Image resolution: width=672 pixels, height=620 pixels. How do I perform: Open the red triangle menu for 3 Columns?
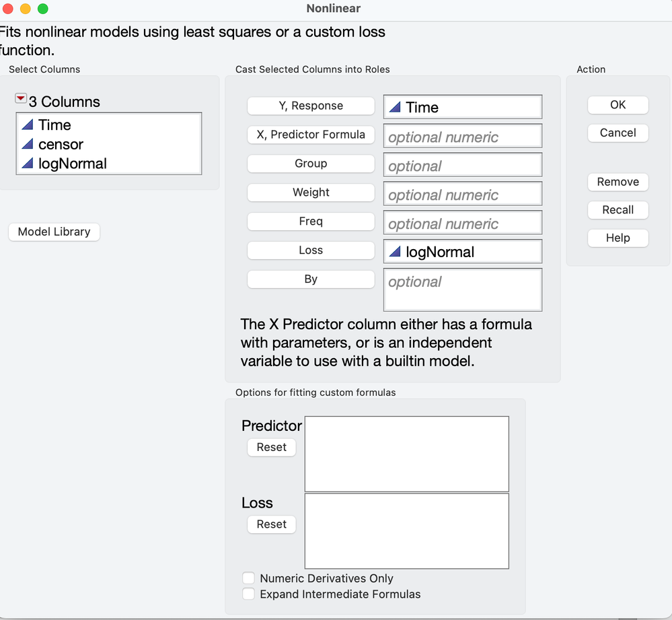[x=21, y=100]
